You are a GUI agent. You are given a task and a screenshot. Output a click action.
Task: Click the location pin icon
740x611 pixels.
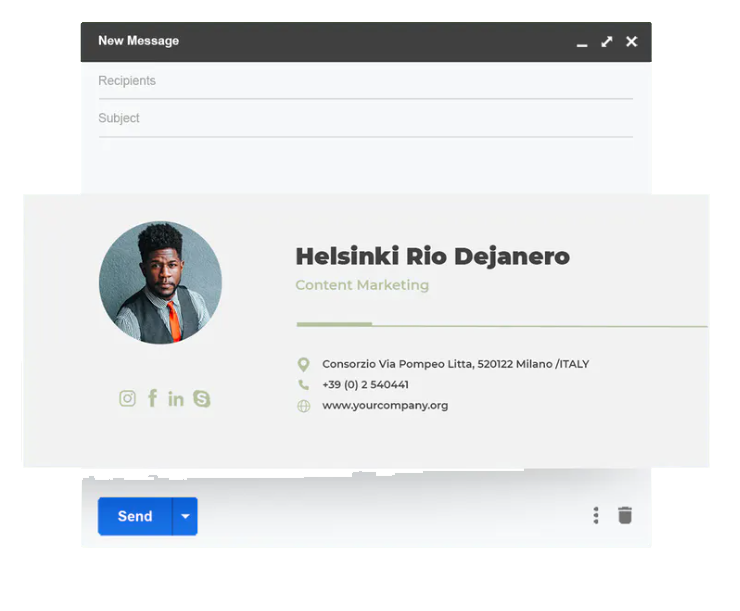pos(303,365)
